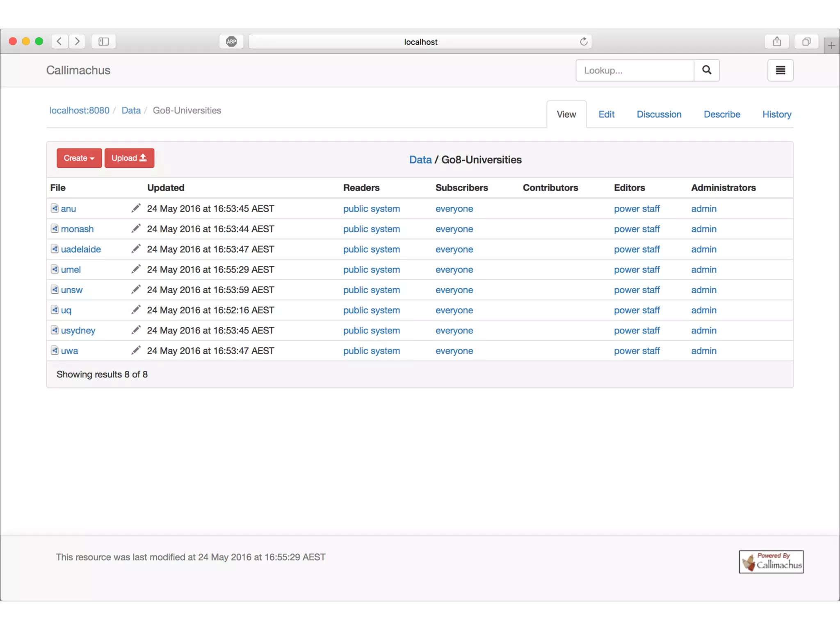This screenshot has width=840, height=630.
Task: Click the pencil edit icon for umel
Action: coord(136,269)
